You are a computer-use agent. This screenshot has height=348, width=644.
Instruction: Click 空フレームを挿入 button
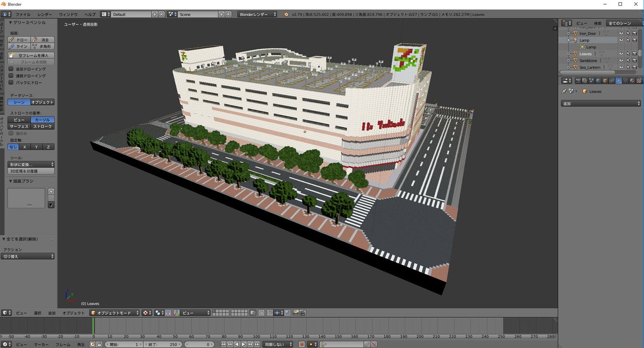coord(31,55)
